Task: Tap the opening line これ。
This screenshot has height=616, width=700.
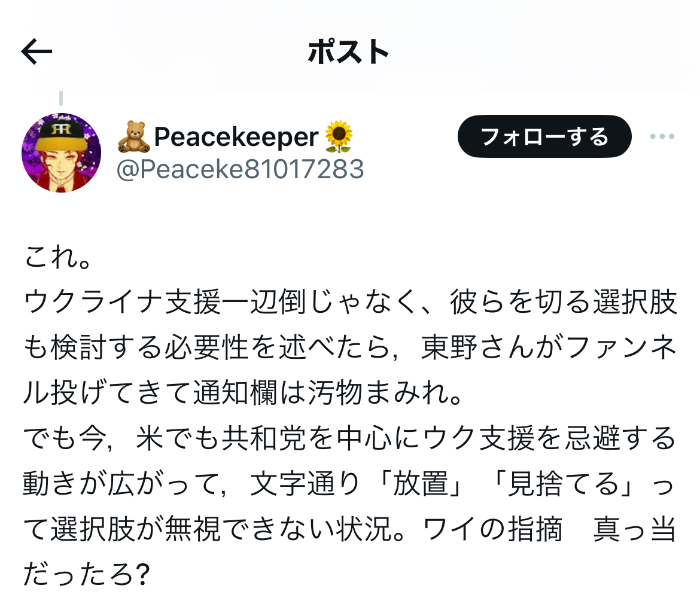Action: tap(57, 258)
